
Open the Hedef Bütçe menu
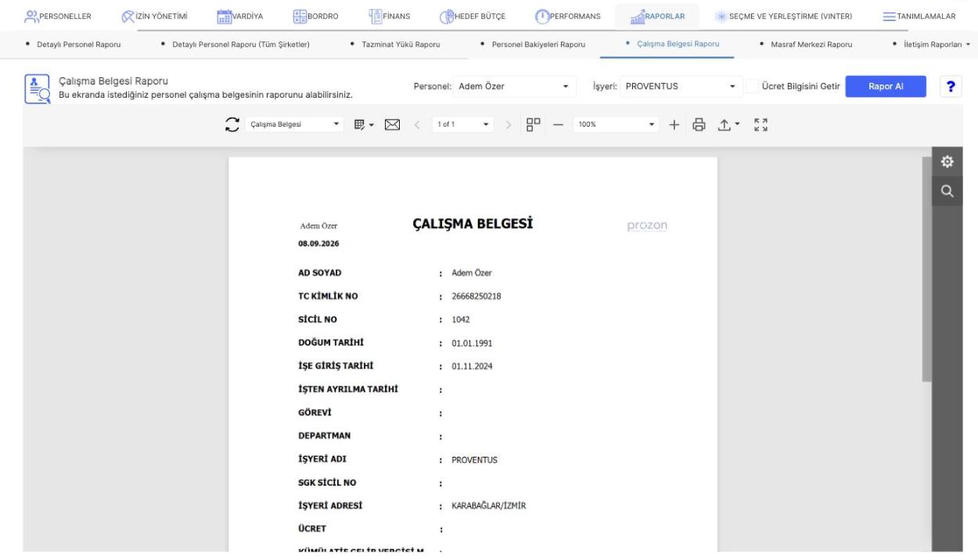coord(474,17)
